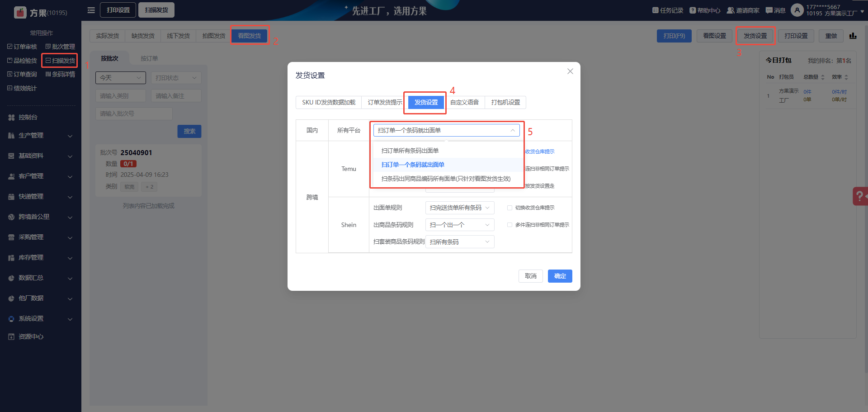This screenshot has height=412, width=868.
Task: Click the 快递管理 menu icon
Action: pos(11,197)
